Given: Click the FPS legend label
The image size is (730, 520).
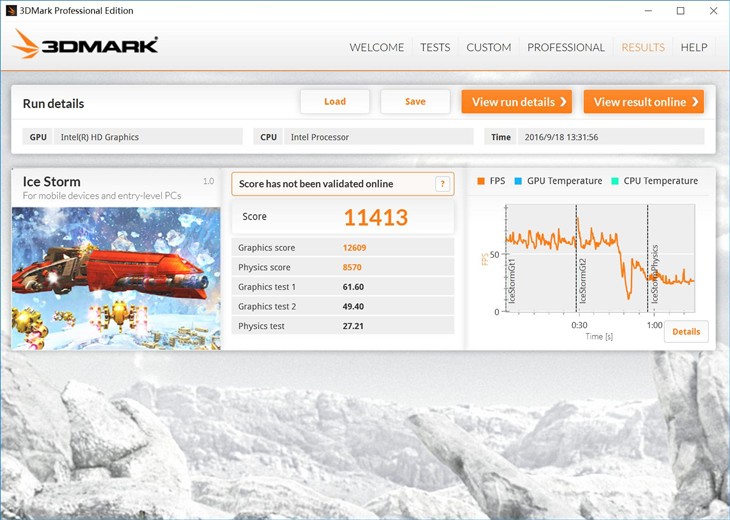Looking at the screenshot, I should [497, 181].
